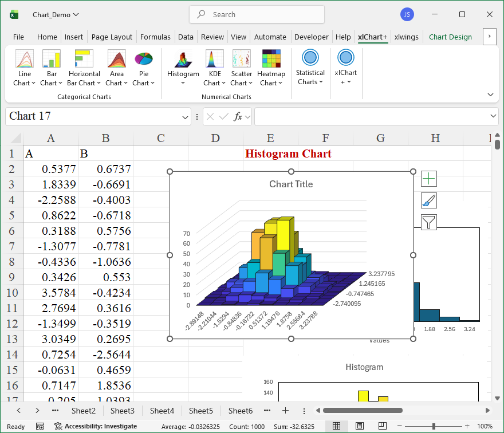Switch to Page Break Preview view

click(380, 426)
